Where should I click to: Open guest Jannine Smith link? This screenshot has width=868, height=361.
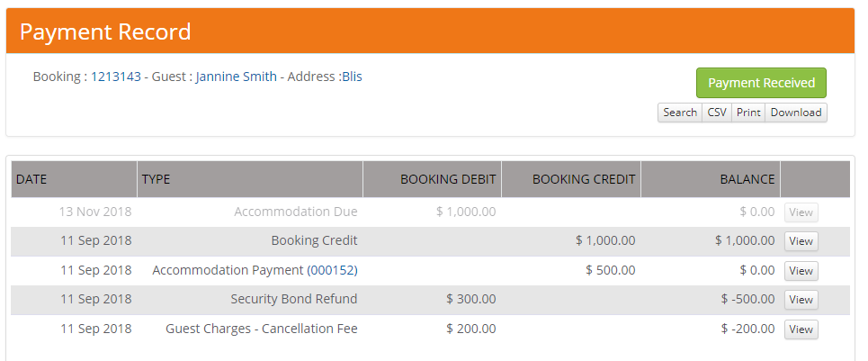pyautogui.click(x=236, y=77)
